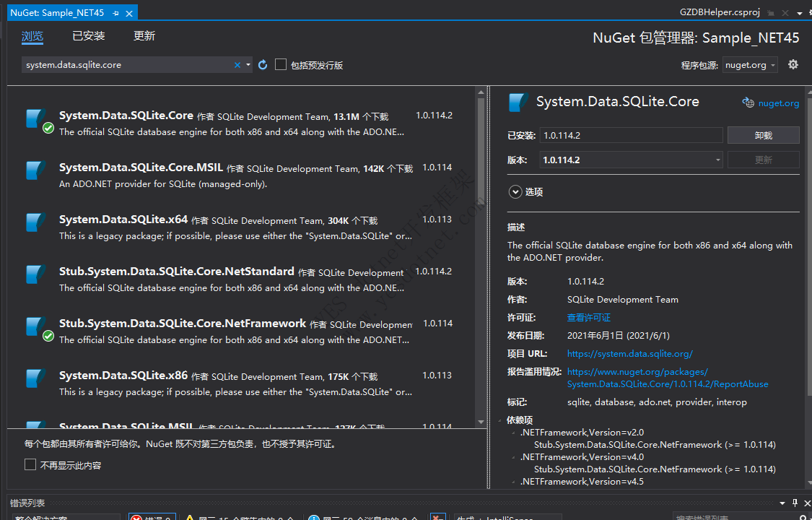Check the 不再显示此内容 checkbox

point(30,464)
